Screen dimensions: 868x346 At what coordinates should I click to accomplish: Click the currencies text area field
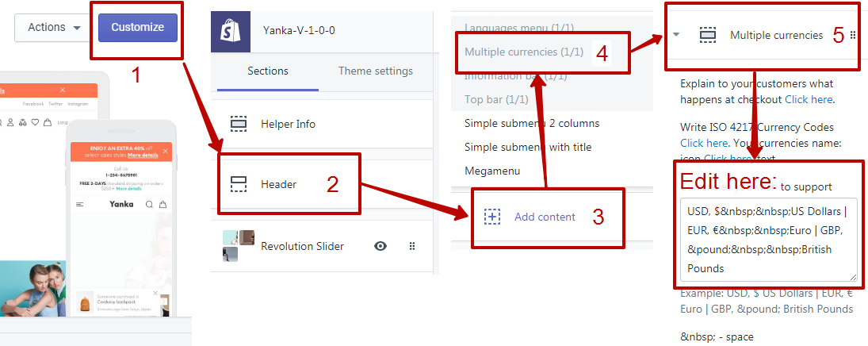(768, 238)
